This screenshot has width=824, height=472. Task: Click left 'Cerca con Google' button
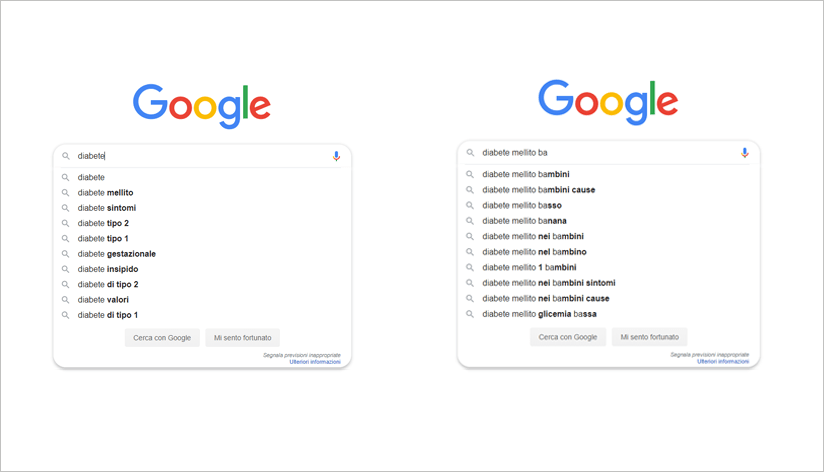point(162,338)
